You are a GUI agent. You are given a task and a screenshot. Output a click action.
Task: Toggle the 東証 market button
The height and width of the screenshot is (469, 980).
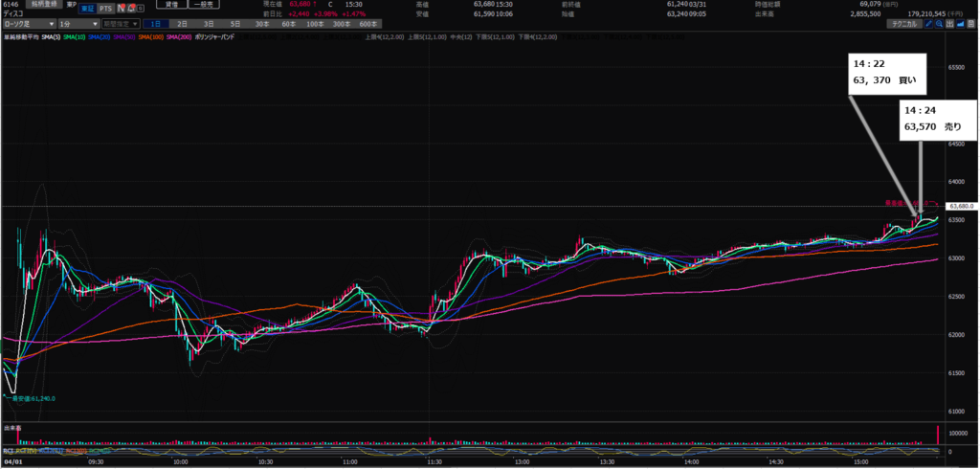coord(85,8)
